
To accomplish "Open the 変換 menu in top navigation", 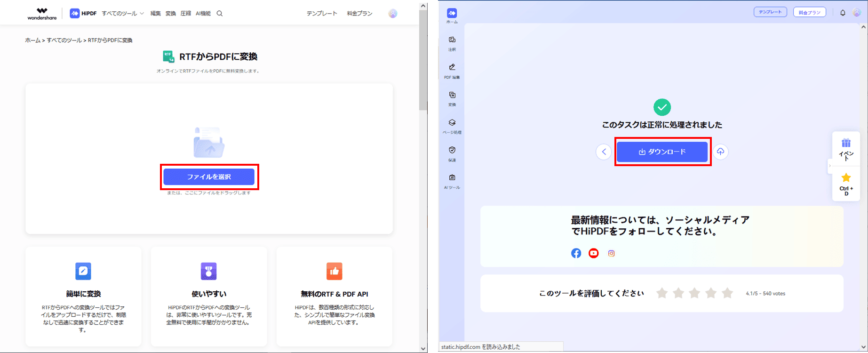I will [x=171, y=14].
